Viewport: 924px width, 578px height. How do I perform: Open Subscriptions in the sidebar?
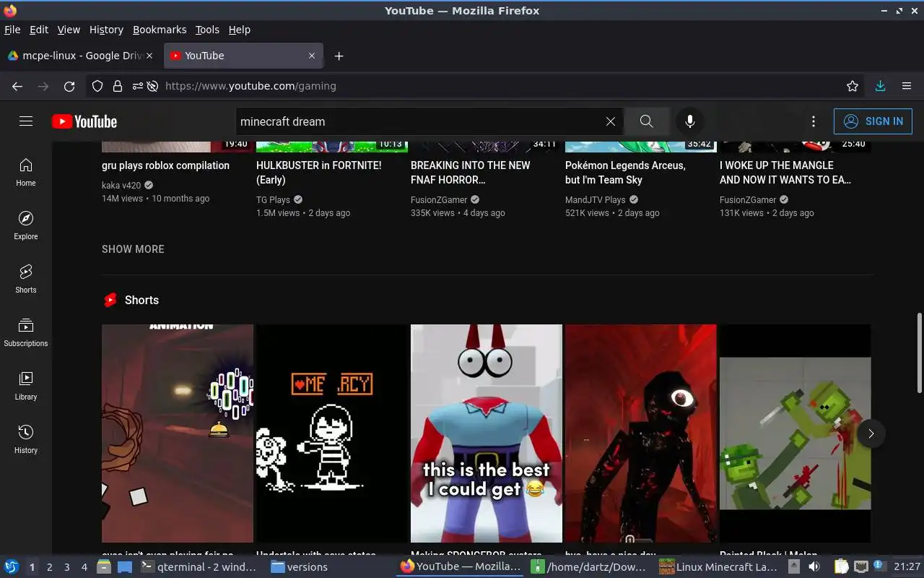pyautogui.click(x=26, y=332)
